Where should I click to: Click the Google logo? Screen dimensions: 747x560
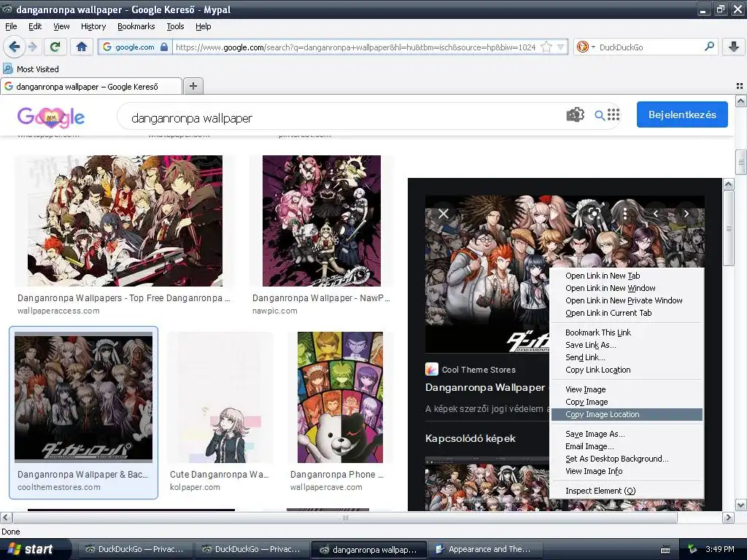tap(51, 117)
